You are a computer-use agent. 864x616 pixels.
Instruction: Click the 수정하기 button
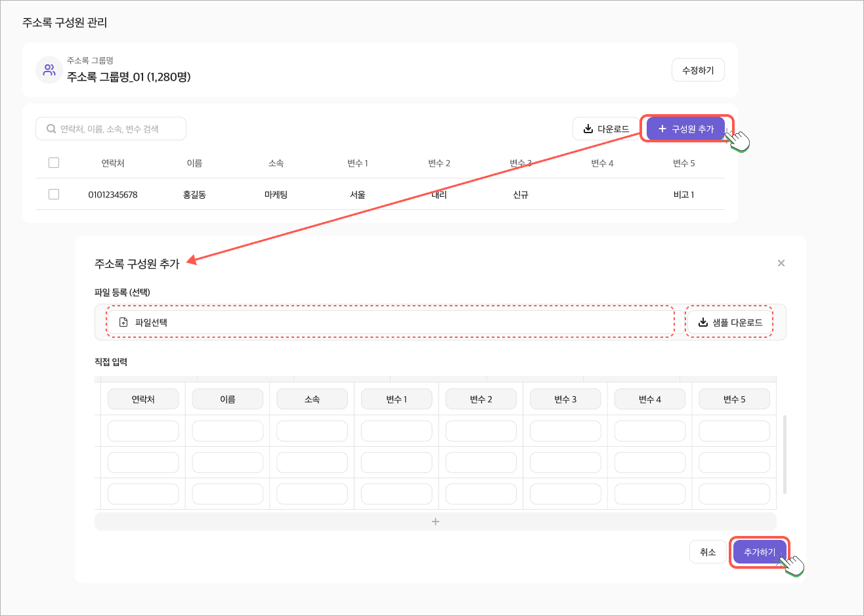coord(698,70)
